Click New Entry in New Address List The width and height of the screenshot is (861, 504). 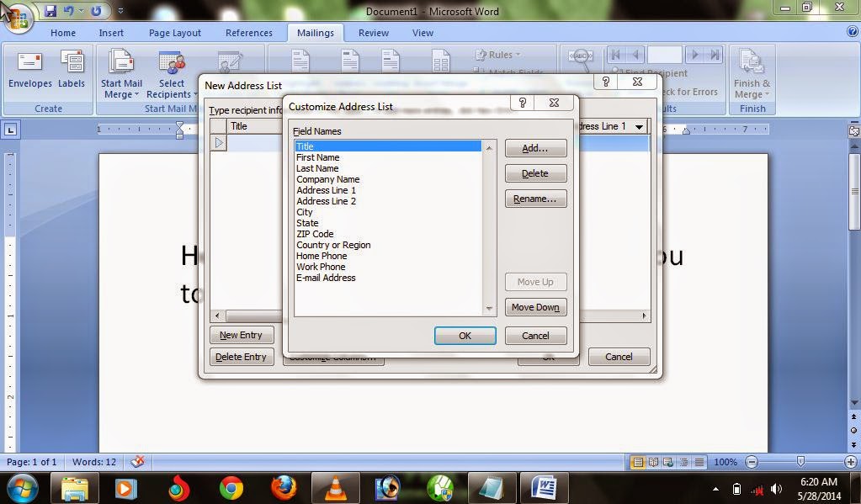click(241, 335)
